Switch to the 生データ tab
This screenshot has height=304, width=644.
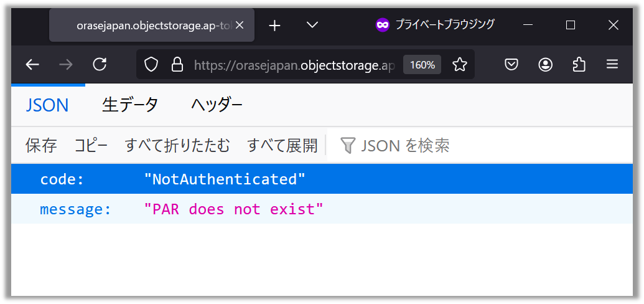point(129,105)
